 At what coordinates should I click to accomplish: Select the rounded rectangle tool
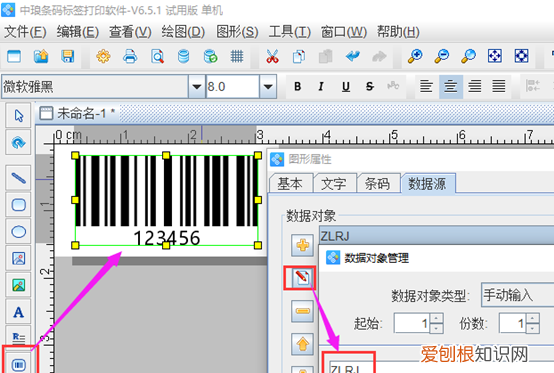point(18,205)
